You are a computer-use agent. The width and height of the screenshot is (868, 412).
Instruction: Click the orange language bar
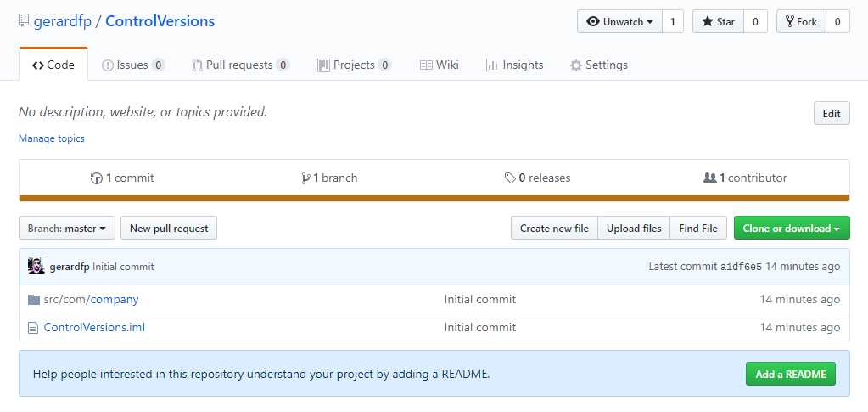(434, 198)
